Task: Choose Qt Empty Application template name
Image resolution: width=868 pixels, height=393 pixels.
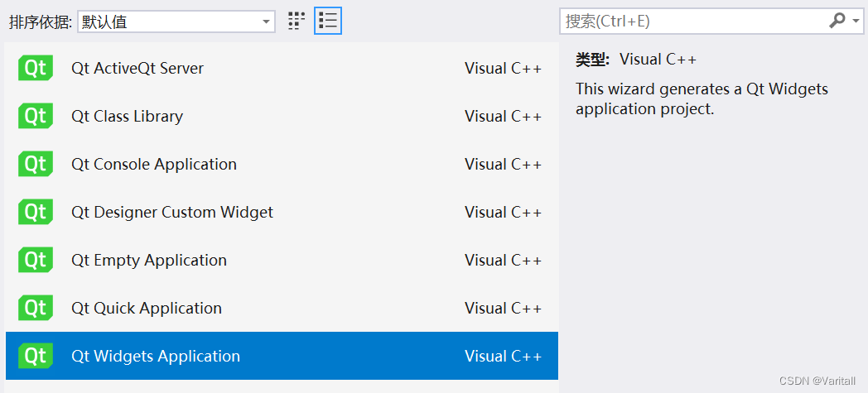Action: point(149,261)
